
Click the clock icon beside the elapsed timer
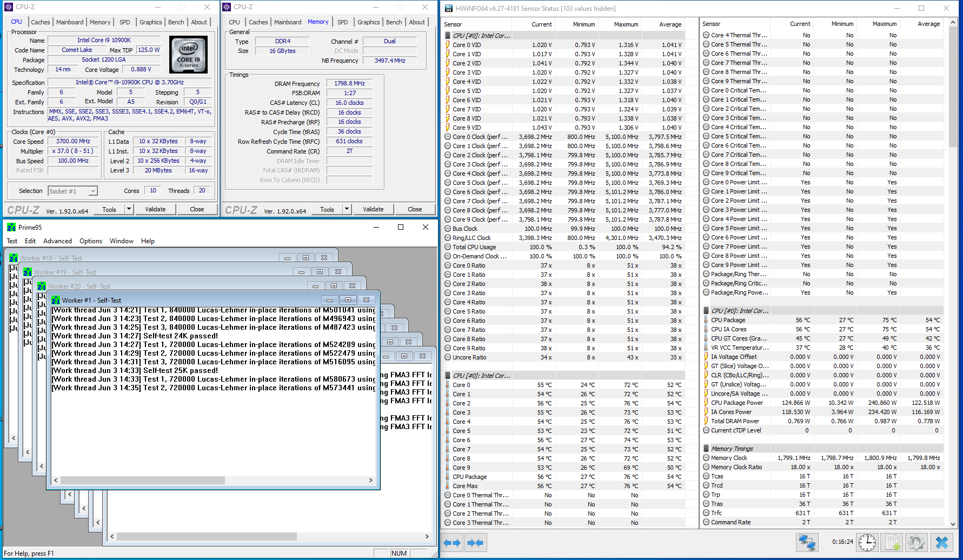(867, 542)
